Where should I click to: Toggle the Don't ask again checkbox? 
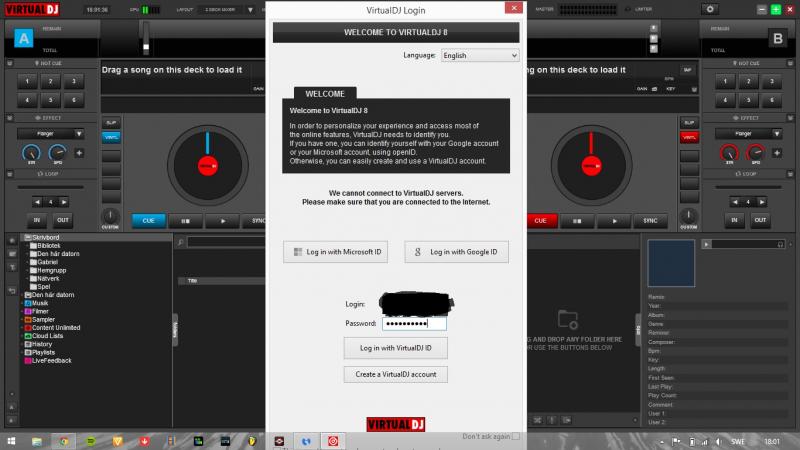(x=516, y=436)
